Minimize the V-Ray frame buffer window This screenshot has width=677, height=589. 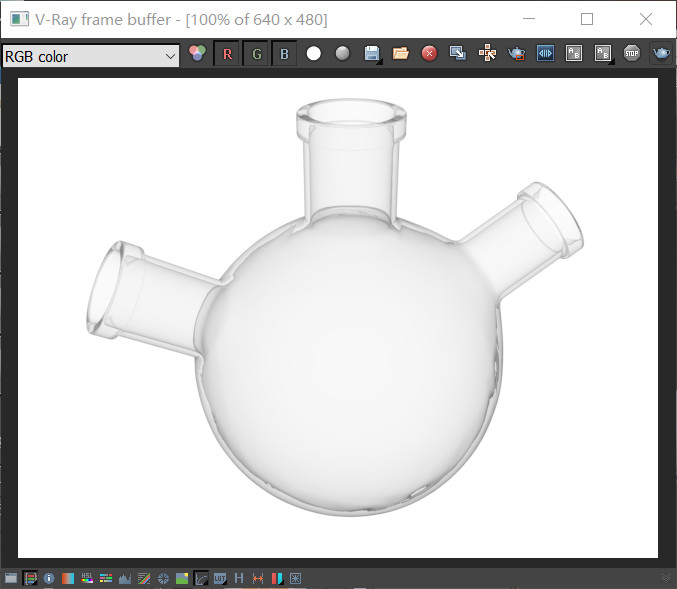point(529,19)
